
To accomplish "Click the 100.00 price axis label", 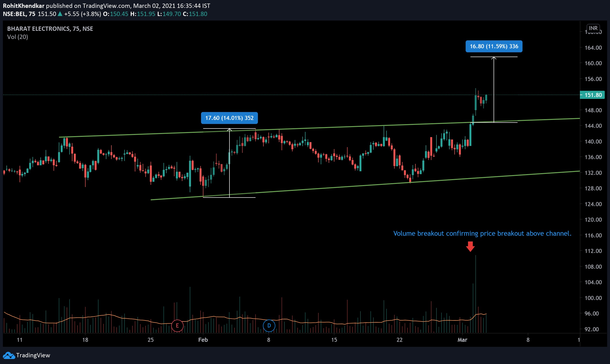I will coord(593,298).
